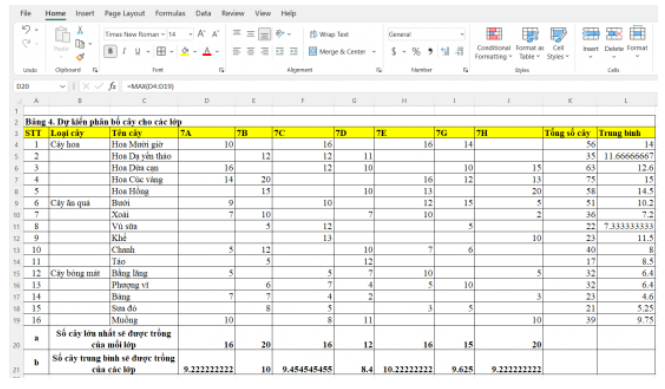Toggle Wrap Text
Screen dimensions: 665x389
tap(329, 34)
